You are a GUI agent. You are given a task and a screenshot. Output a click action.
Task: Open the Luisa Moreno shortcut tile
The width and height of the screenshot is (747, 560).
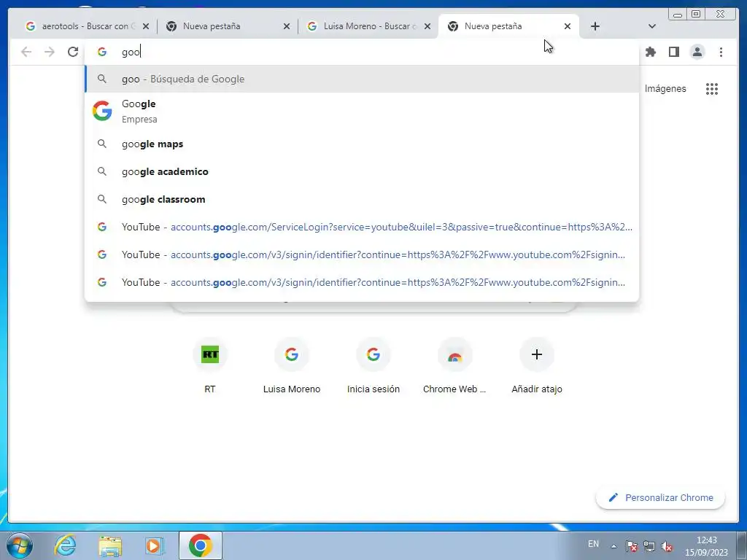click(292, 367)
